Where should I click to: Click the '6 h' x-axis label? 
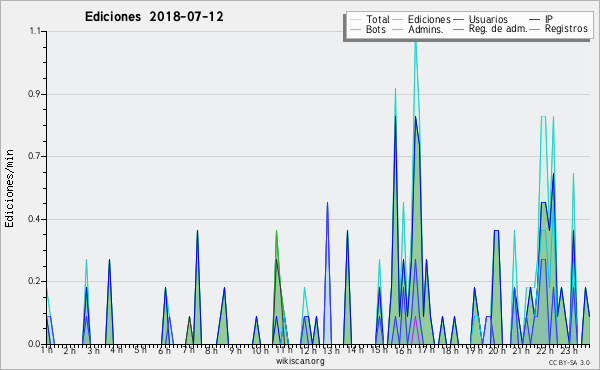coord(164,350)
